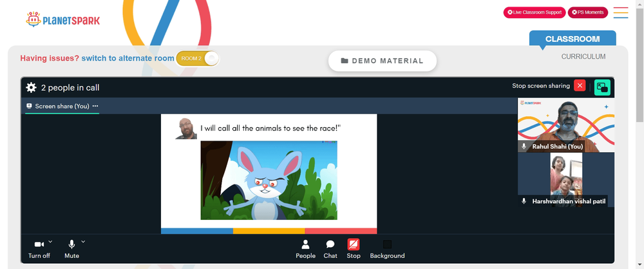Click the Live Classroom Support button
The image size is (644, 269).
tap(535, 12)
